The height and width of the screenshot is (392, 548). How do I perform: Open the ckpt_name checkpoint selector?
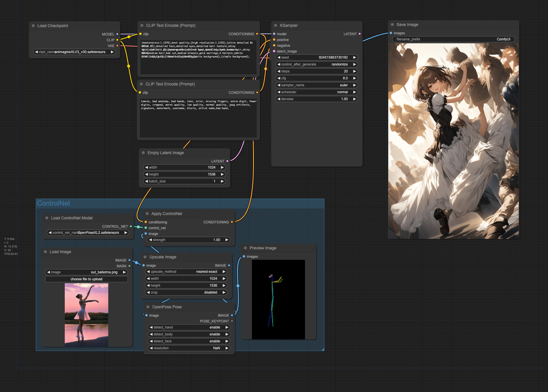(74, 52)
